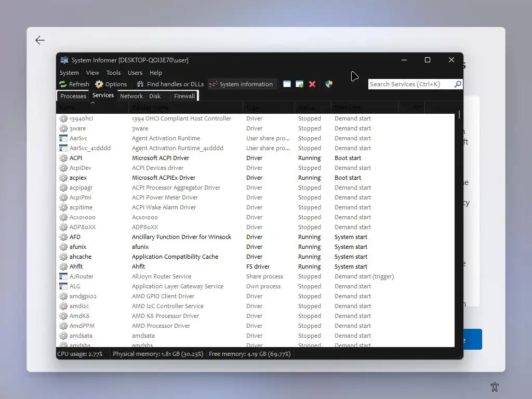
Task: Click the window icon beside AarSvc
Action: click(63, 138)
